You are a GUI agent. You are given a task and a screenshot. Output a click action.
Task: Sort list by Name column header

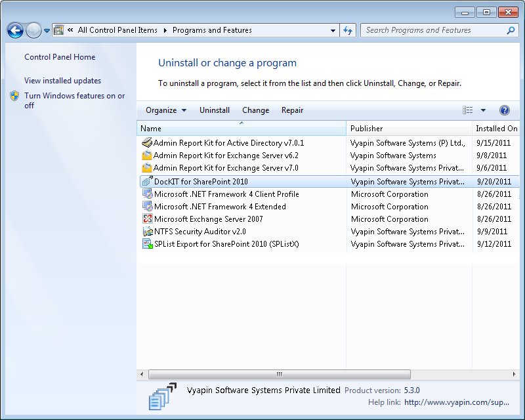(241, 128)
